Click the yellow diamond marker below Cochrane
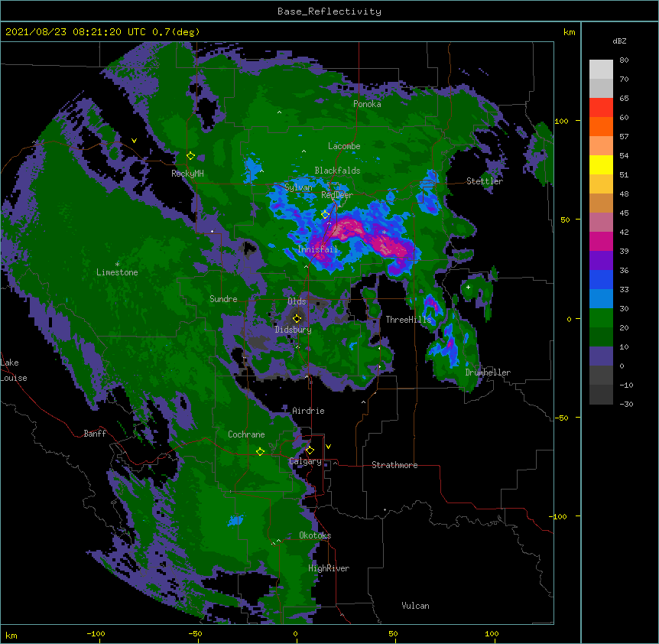659x644 pixels. (260, 452)
